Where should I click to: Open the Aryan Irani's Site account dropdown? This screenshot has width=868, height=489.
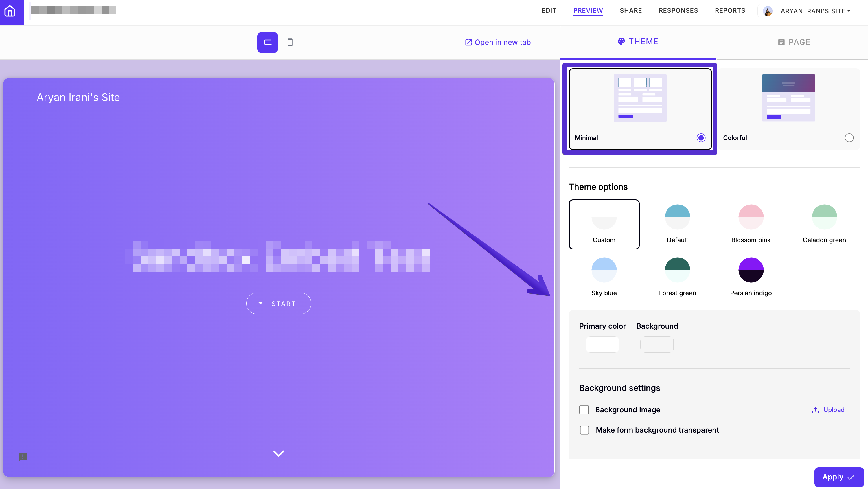coord(815,11)
